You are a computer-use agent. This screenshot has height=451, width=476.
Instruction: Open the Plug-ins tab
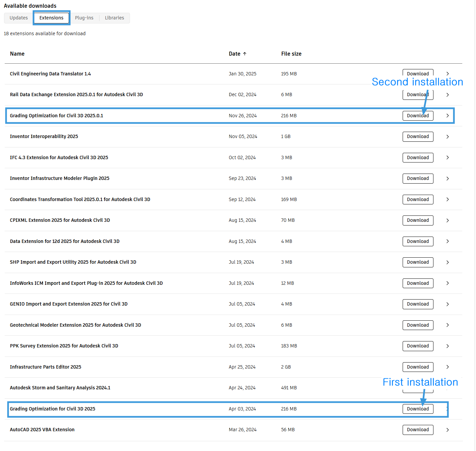tap(84, 18)
